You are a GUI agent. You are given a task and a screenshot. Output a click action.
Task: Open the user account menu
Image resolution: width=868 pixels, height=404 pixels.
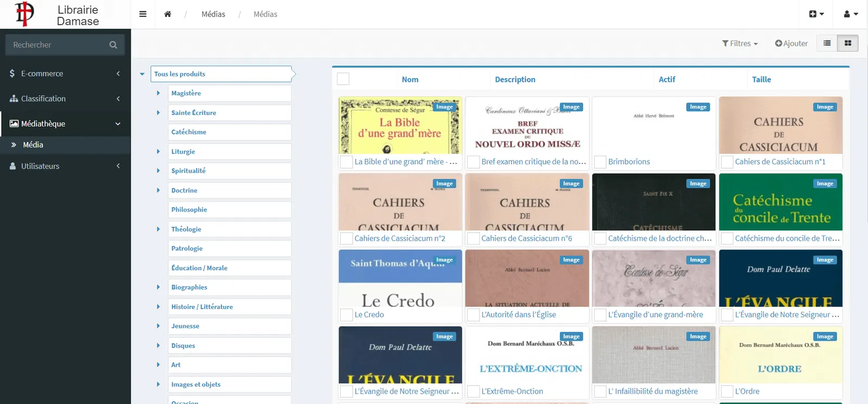[851, 14]
